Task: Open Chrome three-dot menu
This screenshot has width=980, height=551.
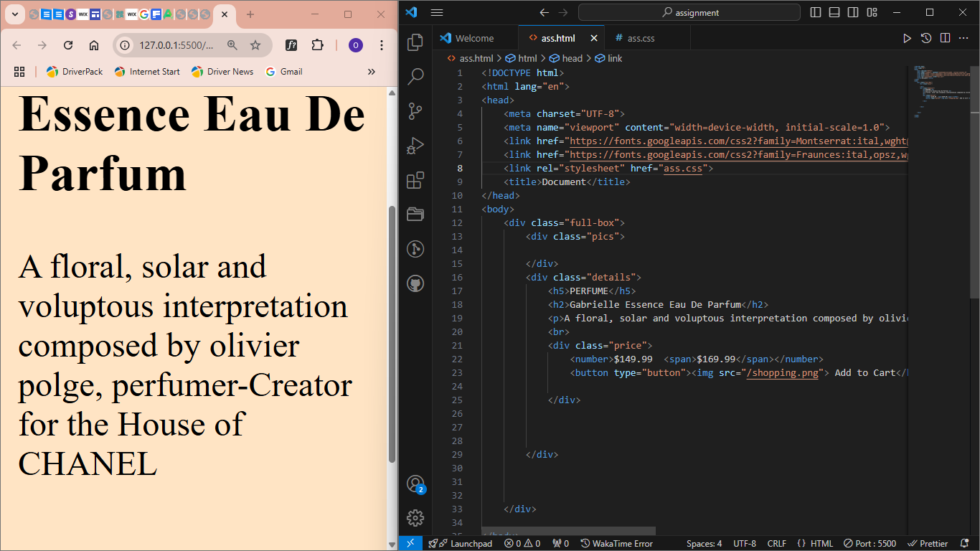Action: click(x=382, y=45)
